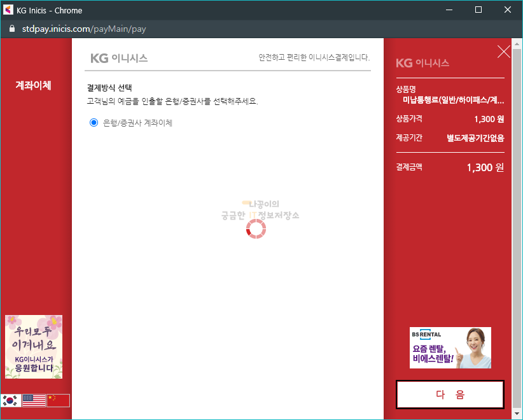Image resolution: width=523 pixels, height=420 pixels.
Task: Click the 별도제공기간없음 text
Action: 475,138
